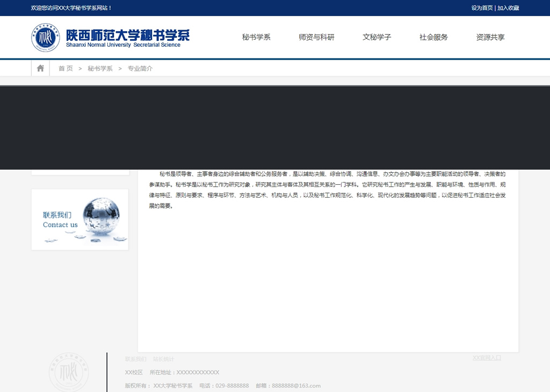Open the 站长统计 link in the footer

point(163,359)
